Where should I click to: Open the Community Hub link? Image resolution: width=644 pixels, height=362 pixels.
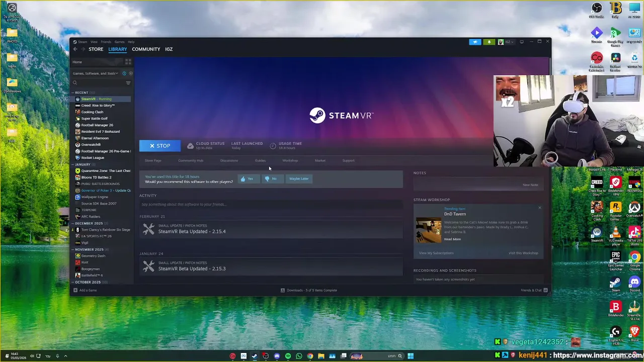coord(191,161)
